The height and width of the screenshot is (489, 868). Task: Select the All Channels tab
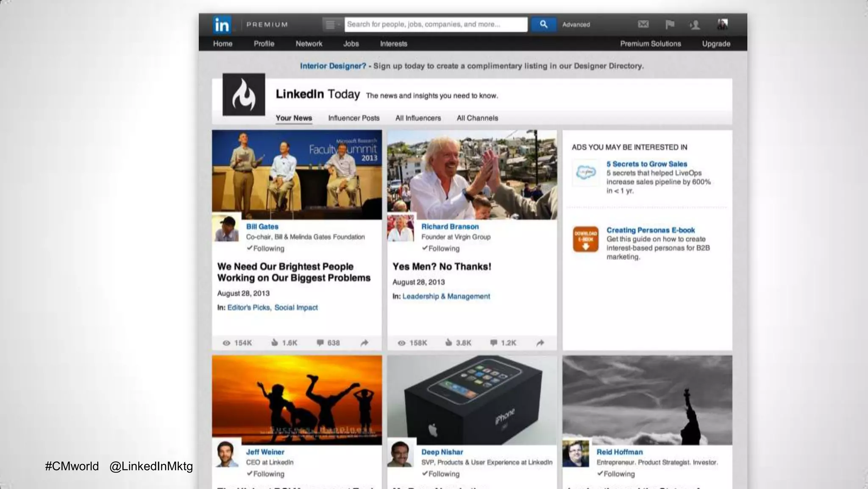[x=477, y=118]
